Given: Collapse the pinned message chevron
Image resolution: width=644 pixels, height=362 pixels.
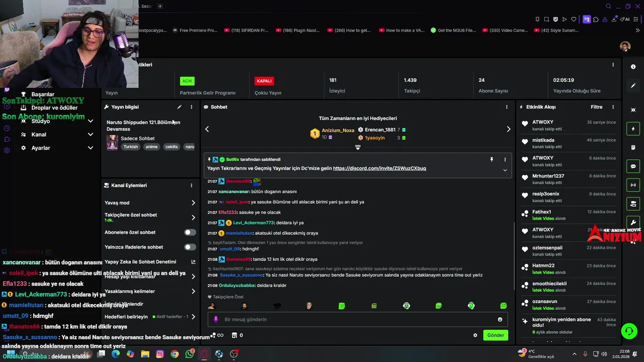Looking at the screenshot, I should tap(505, 170).
